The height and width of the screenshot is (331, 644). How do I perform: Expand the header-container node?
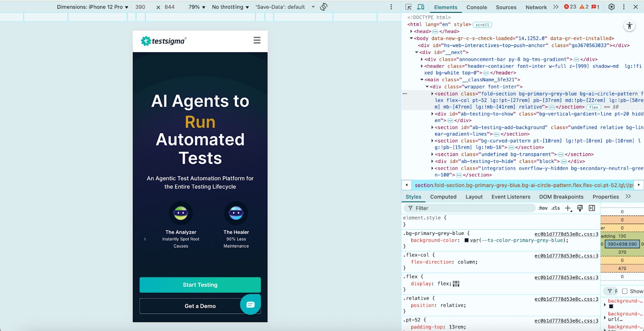(422, 66)
